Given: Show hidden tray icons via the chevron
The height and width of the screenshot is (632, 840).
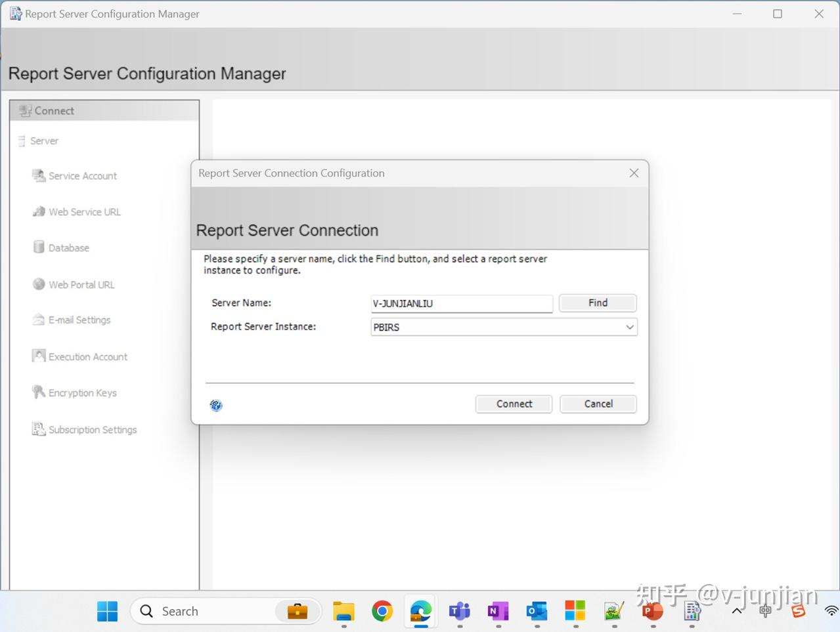Looking at the screenshot, I should (x=736, y=611).
